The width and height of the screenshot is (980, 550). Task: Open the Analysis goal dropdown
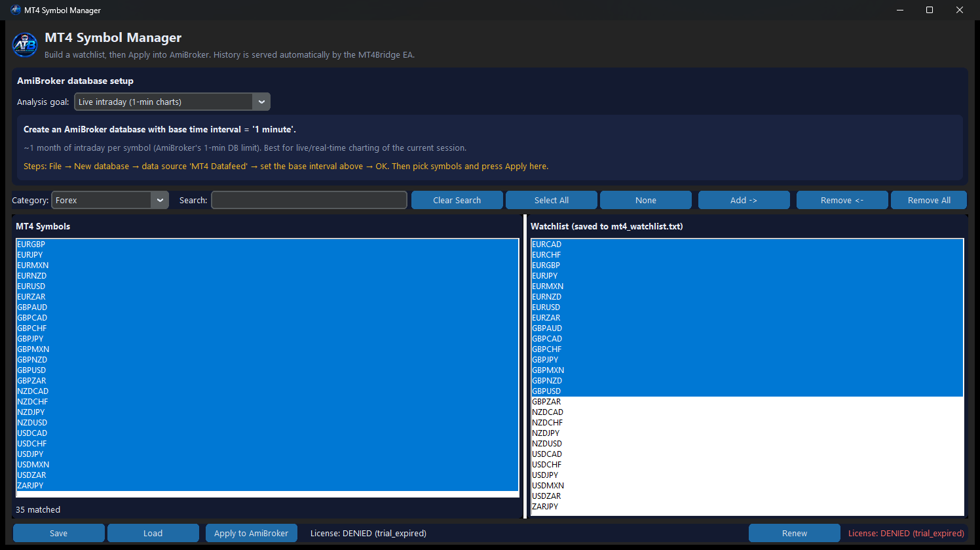point(172,102)
